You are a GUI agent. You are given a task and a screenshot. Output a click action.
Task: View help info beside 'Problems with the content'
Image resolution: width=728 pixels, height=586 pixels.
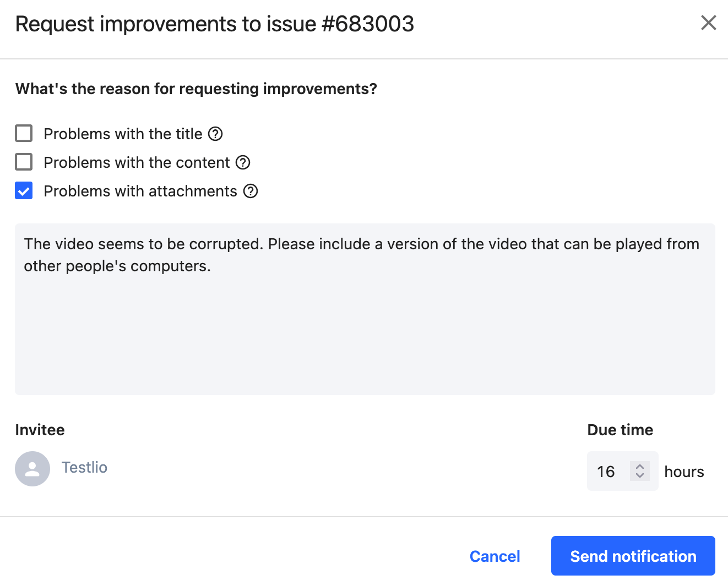point(243,162)
